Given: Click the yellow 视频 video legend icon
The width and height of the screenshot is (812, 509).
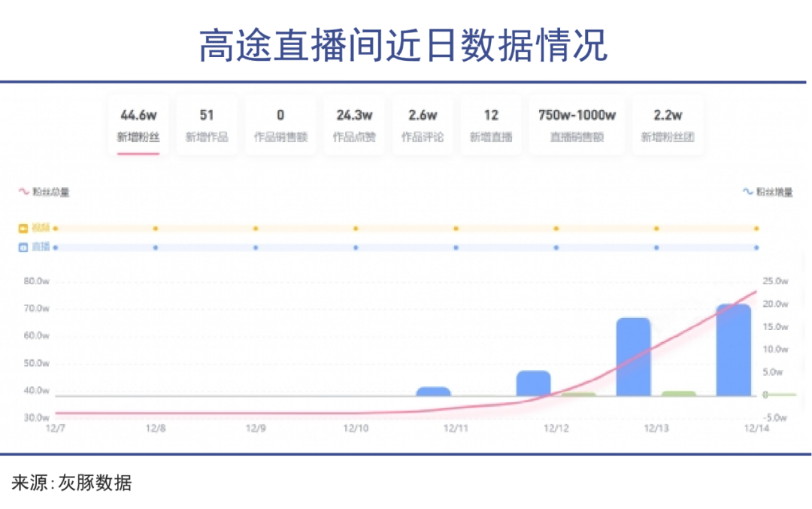Looking at the screenshot, I should coord(23,227).
